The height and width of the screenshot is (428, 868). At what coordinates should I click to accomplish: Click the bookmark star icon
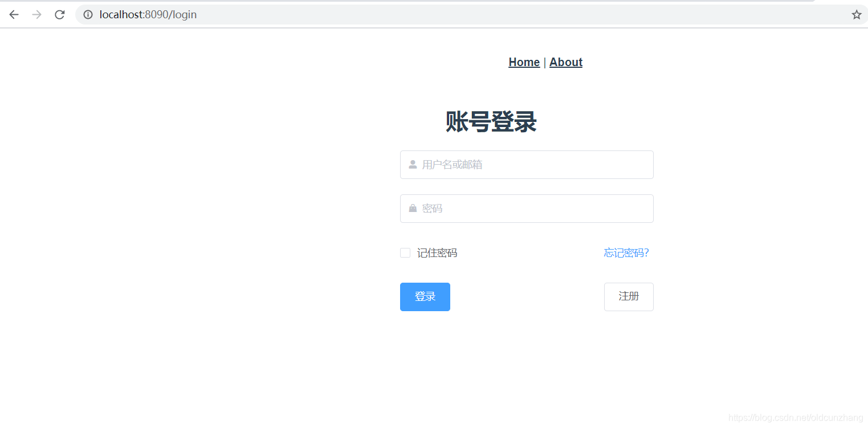[856, 14]
